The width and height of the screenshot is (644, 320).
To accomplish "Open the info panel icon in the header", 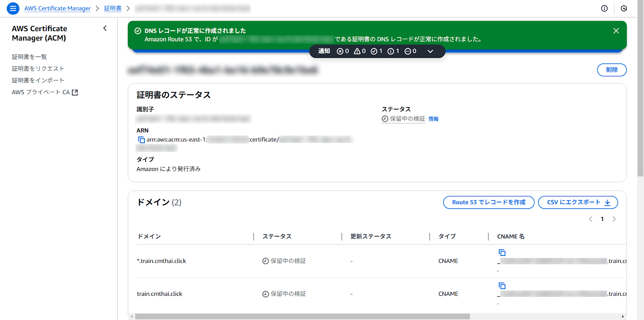I will coord(604,8).
